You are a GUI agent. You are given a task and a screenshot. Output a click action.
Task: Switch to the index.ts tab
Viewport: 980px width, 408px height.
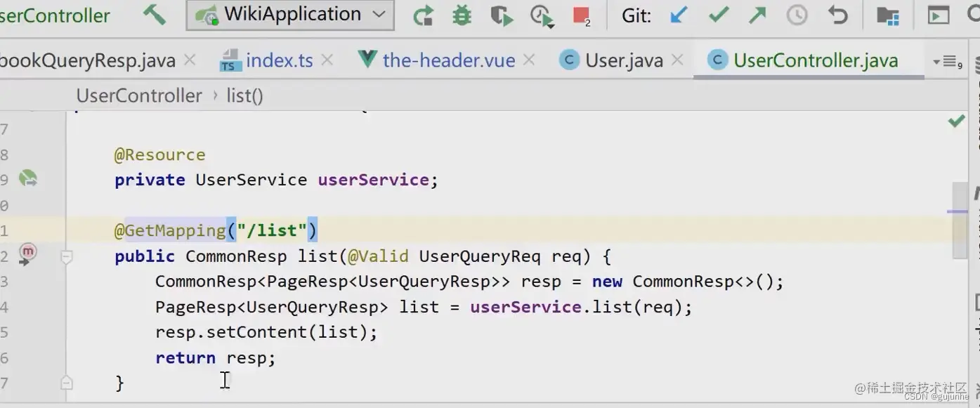tap(279, 60)
